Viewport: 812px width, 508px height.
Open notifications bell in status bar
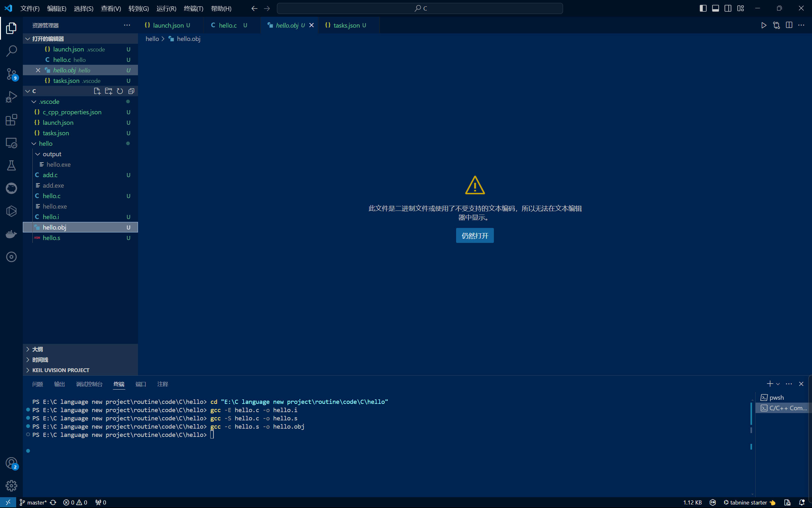(x=802, y=502)
